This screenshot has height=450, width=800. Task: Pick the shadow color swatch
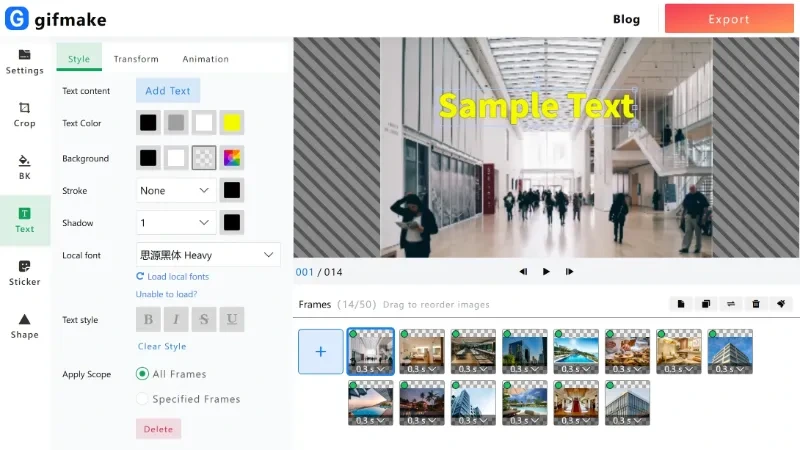tap(232, 222)
